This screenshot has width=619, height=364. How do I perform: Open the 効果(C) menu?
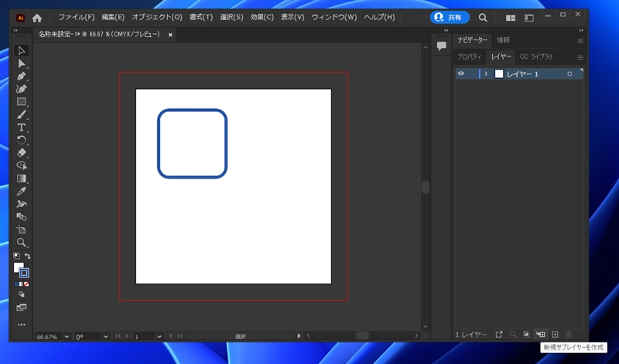click(262, 17)
